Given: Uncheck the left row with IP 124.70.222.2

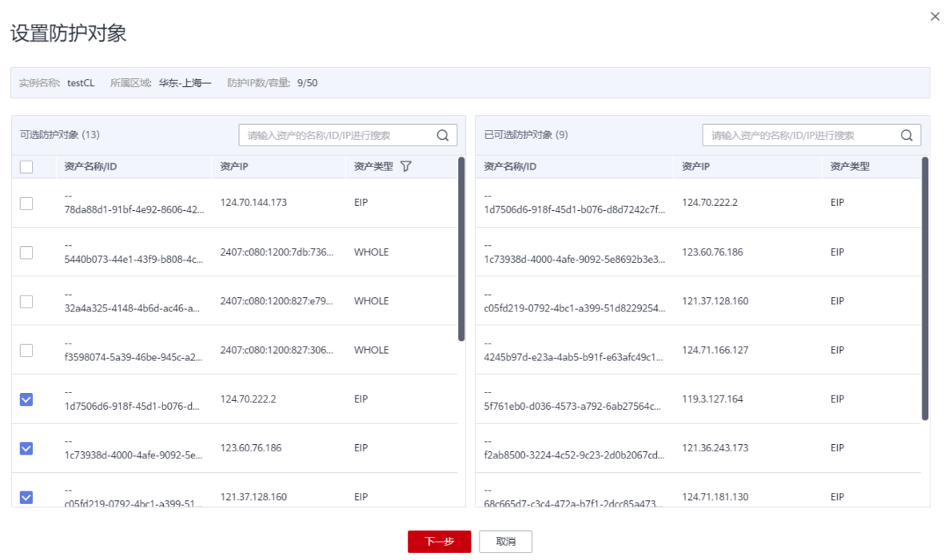Looking at the screenshot, I should pyautogui.click(x=26, y=399).
